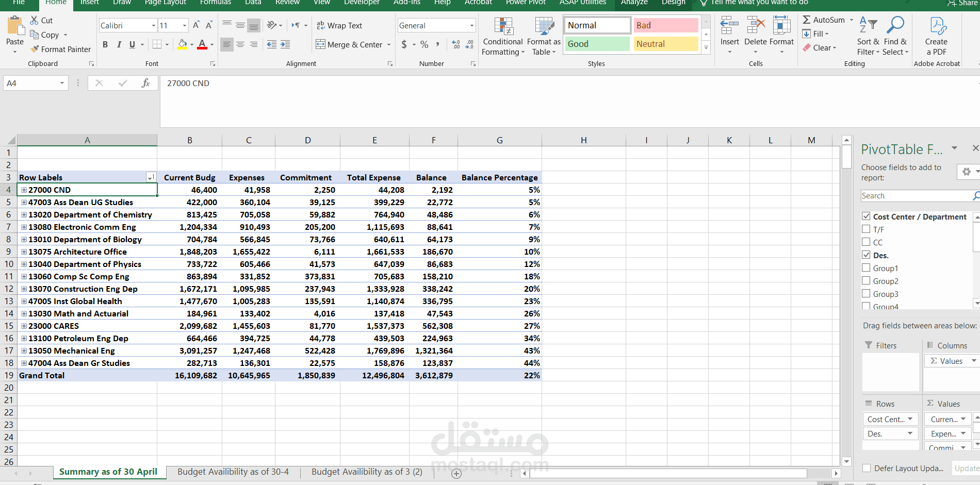This screenshot has height=485, width=980.
Task: Enable the Defer Layout Update checkbox
Action: click(867, 468)
